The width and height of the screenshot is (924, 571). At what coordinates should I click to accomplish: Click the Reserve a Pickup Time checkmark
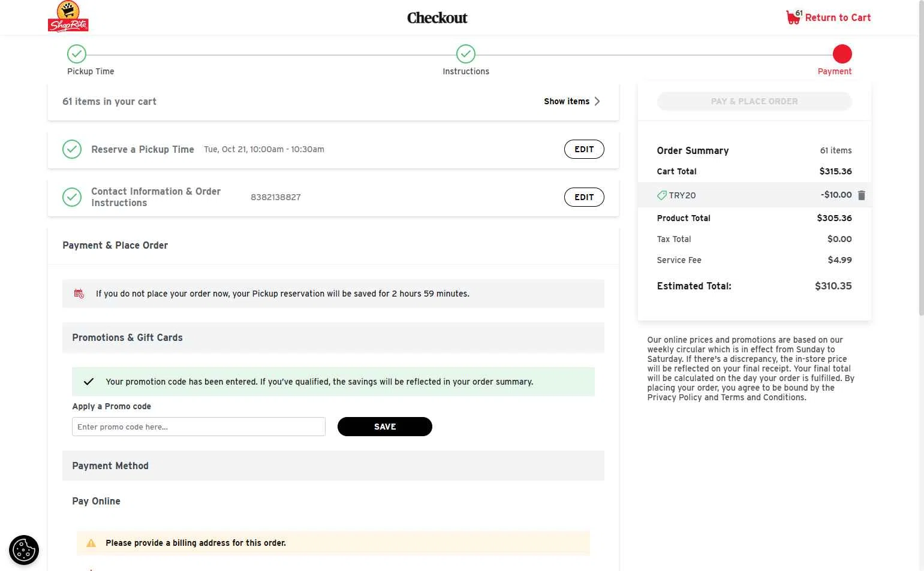[x=72, y=149]
